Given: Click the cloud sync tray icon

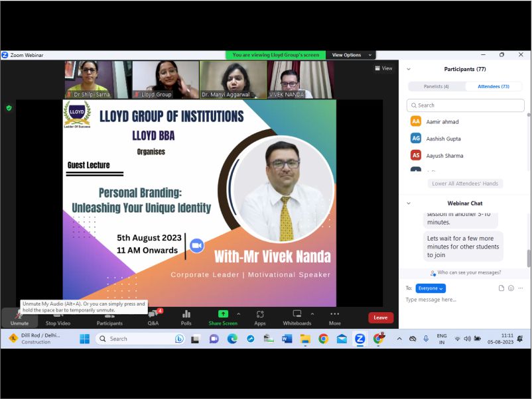Looking at the screenshot, I should click(x=413, y=339).
